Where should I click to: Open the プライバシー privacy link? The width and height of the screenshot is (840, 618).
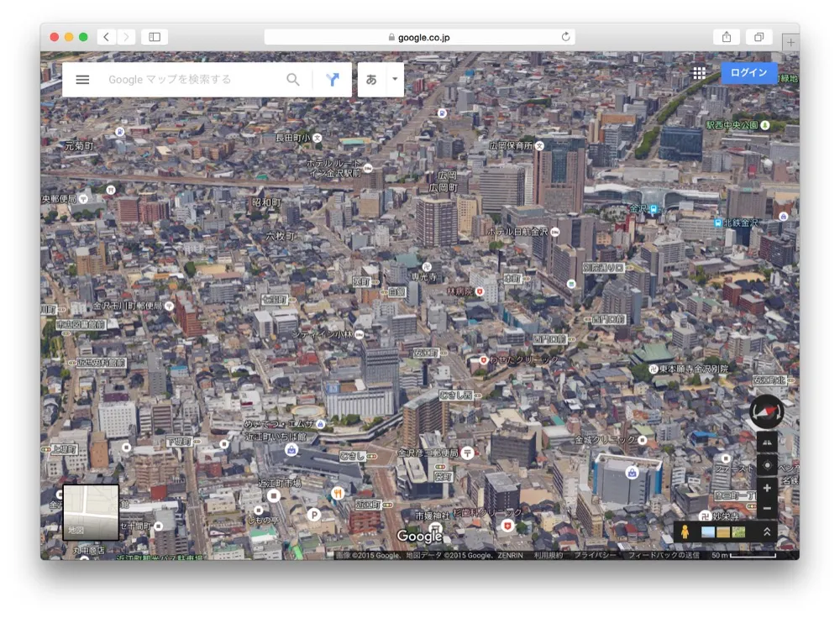pos(595,556)
